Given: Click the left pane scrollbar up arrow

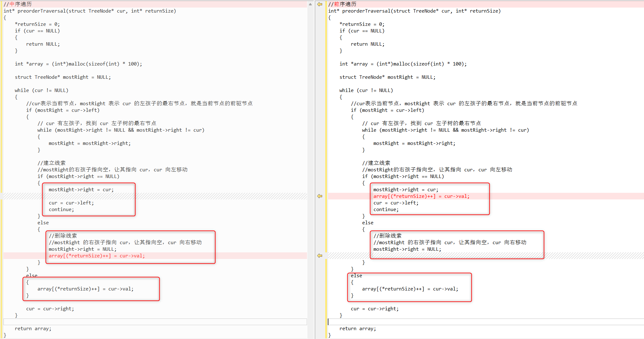Looking at the screenshot, I should [310, 4].
